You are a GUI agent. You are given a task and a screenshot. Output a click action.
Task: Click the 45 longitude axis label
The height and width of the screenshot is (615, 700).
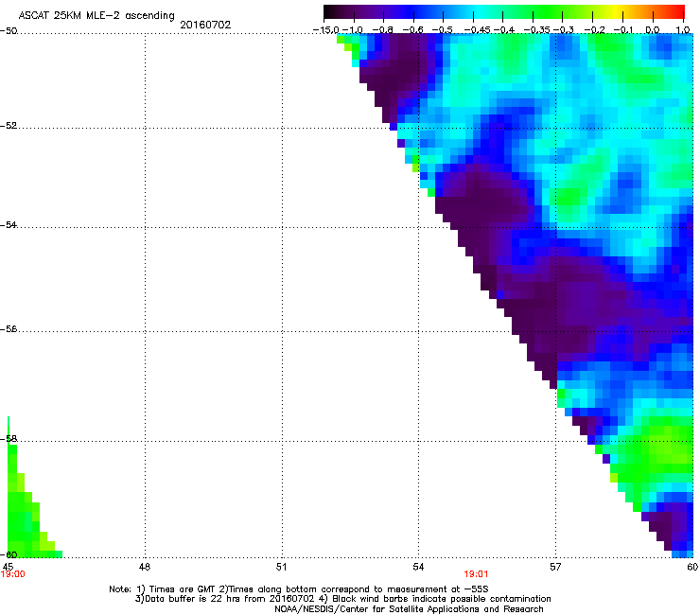[x=8, y=566]
